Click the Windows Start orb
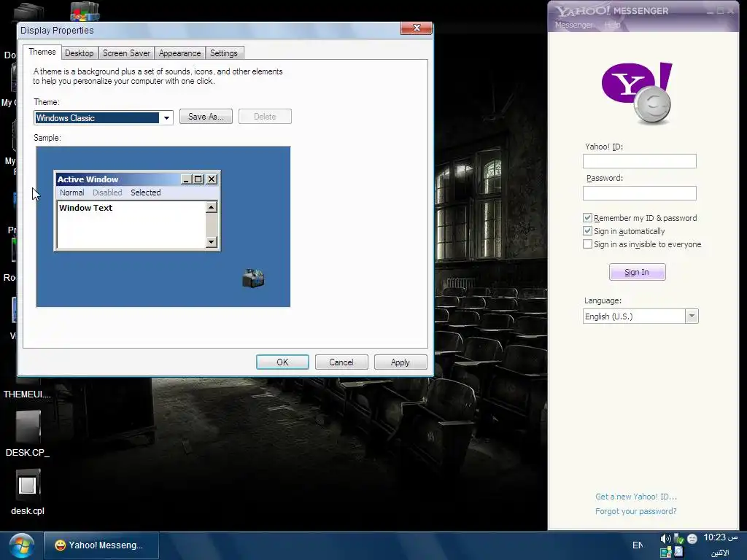The height and width of the screenshot is (560, 747). (21, 545)
